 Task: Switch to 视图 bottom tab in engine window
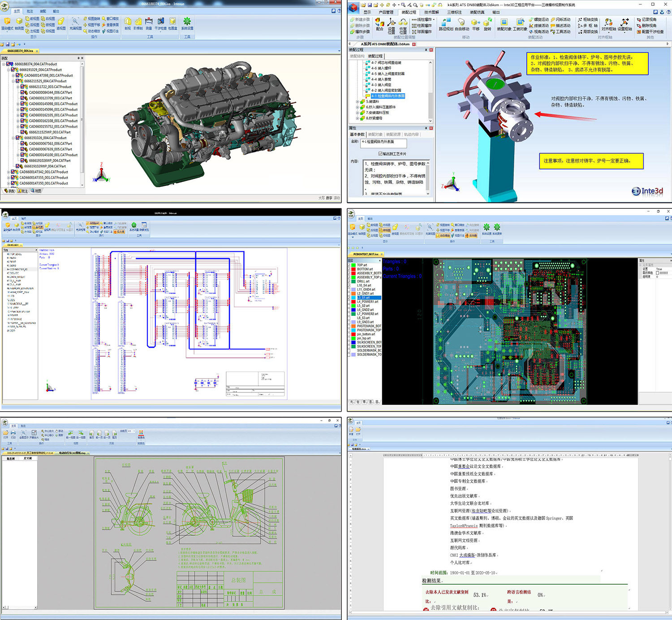click(x=36, y=191)
